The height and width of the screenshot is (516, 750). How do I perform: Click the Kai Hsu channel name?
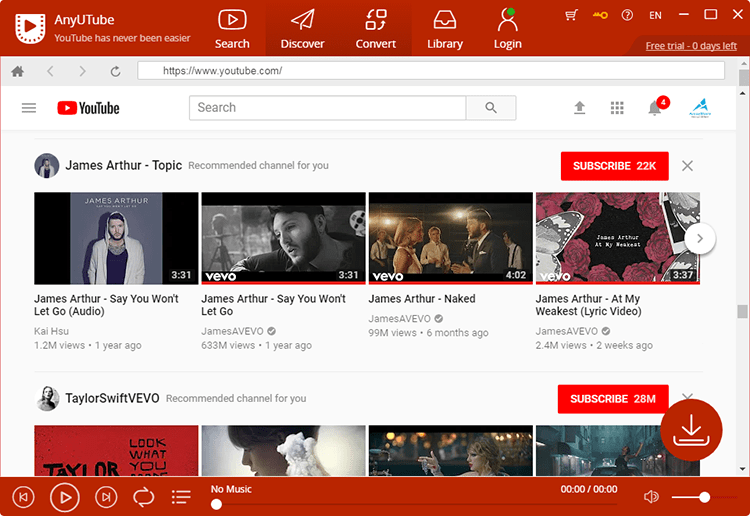(x=51, y=331)
